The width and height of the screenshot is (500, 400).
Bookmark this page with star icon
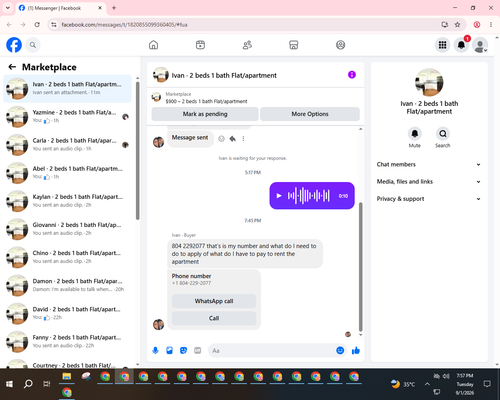pos(457,25)
